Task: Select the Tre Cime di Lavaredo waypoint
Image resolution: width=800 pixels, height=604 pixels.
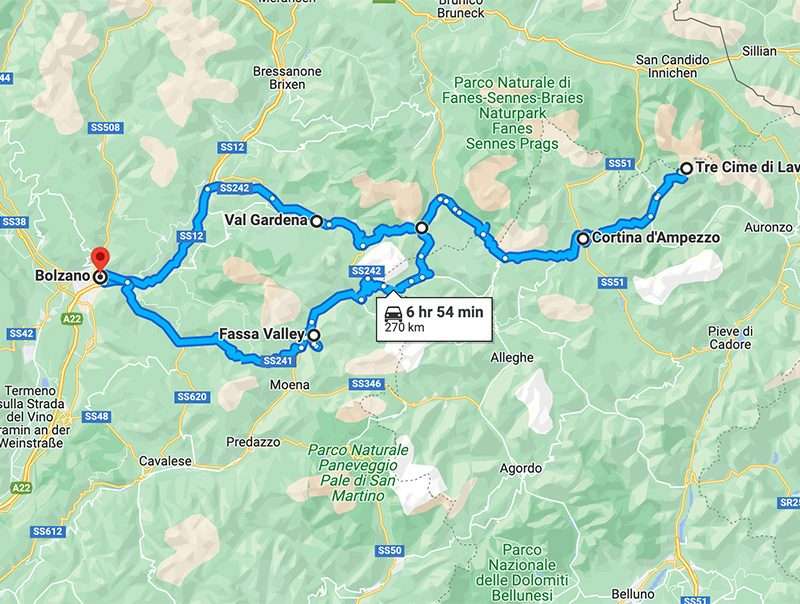Action: pos(687,168)
